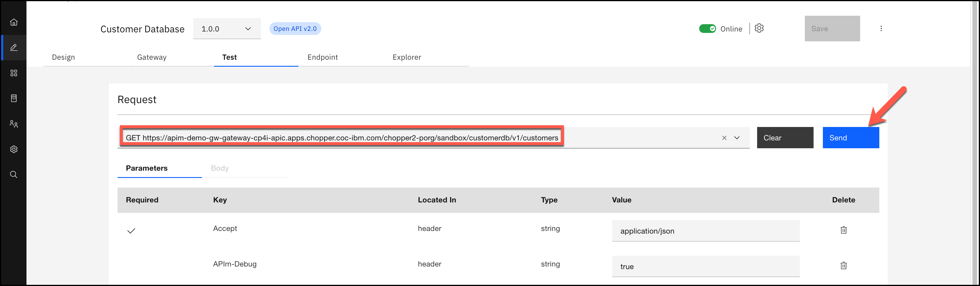Delete the APIm-Debug header parameter
This screenshot has height=286, width=980.
pos(844,265)
